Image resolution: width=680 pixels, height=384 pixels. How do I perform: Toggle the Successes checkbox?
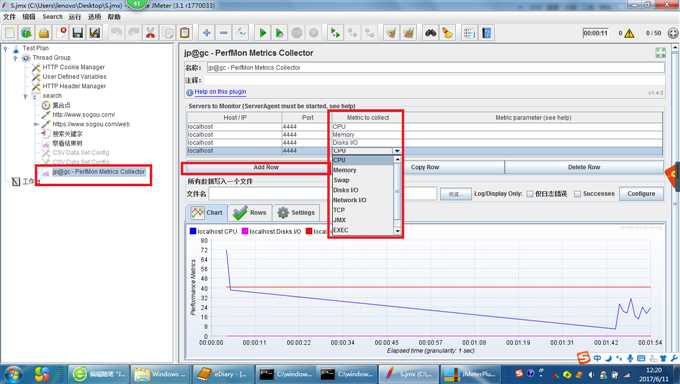[x=577, y=194]
